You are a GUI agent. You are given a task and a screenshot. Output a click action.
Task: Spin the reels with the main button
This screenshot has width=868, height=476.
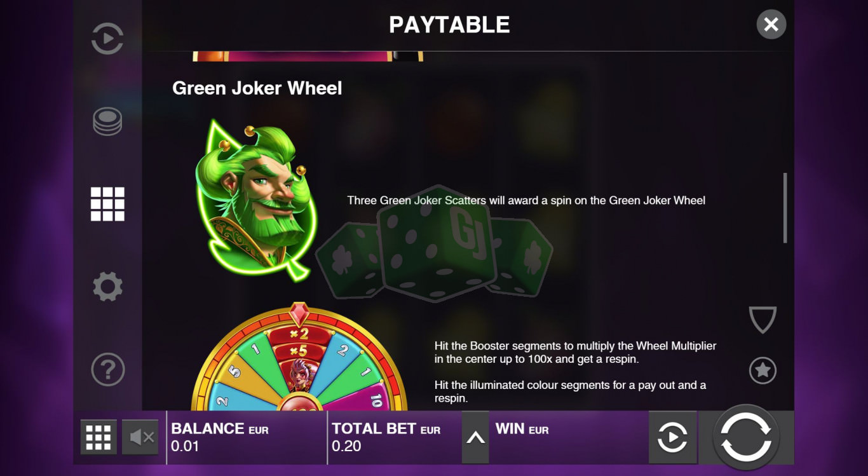pyautogui.click(x=746, y=437)
